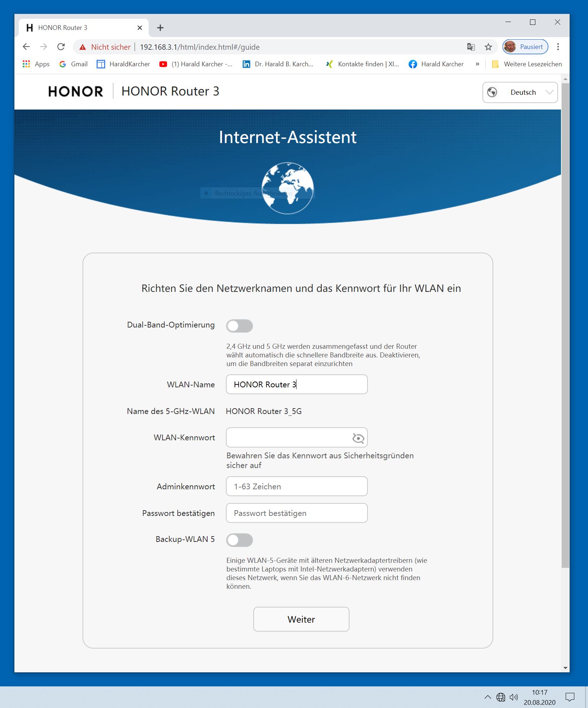Open the Pausiert profile button

525,47
